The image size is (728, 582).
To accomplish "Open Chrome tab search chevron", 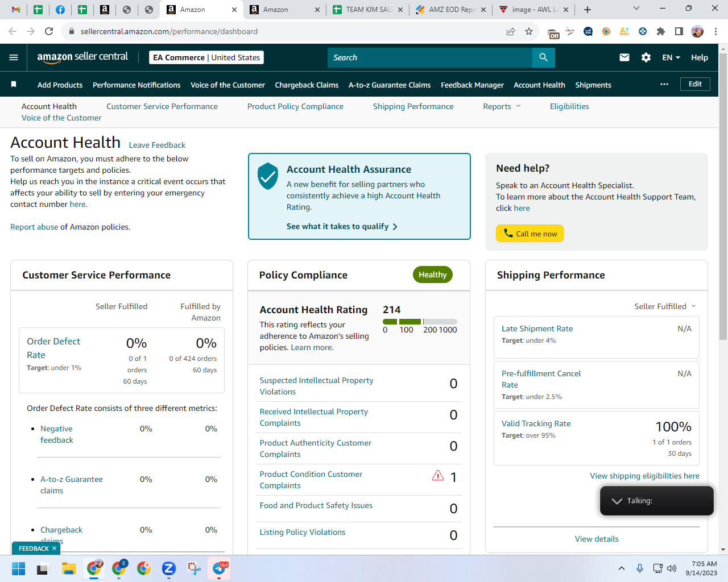I will (x=636, y=9).
